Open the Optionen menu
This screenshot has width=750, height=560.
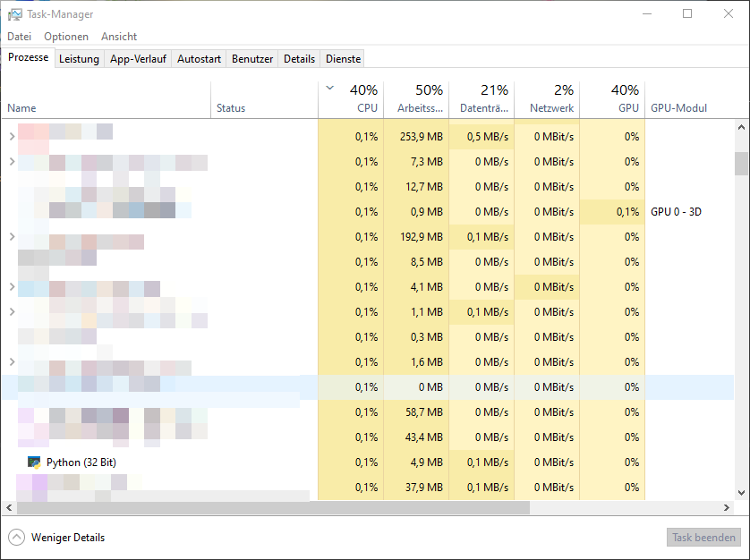tap(66, 37)
